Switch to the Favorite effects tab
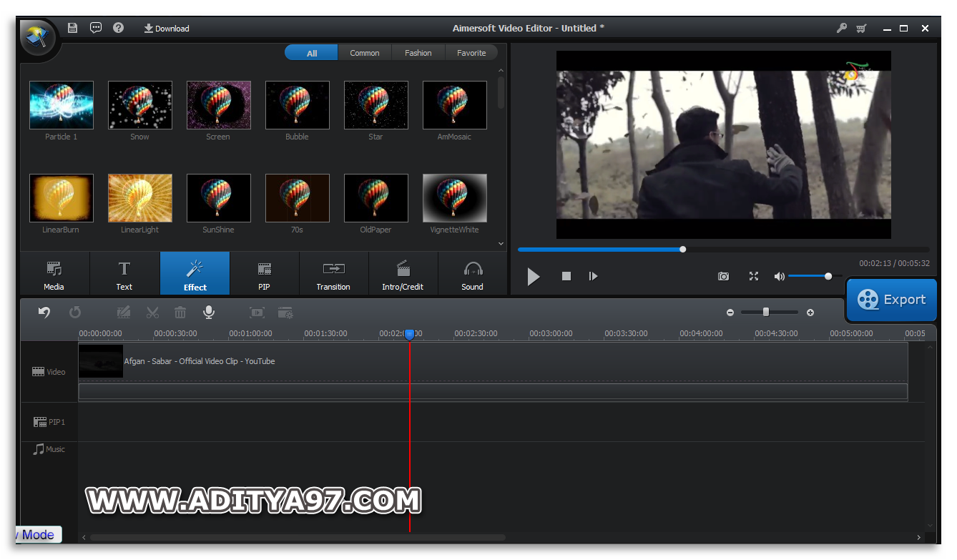957x560 pixels. click(471, 53)
